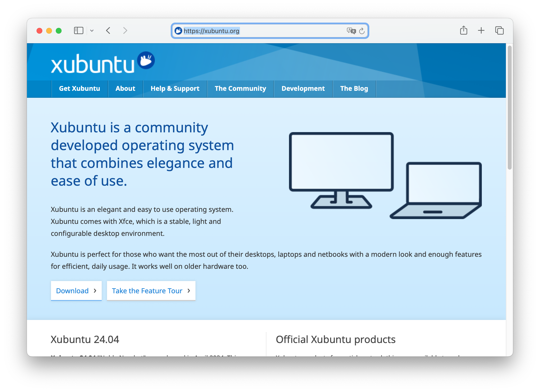Open The Blog menu item
540x392 pixels.
pyautogui.click(x=354, y=89)
